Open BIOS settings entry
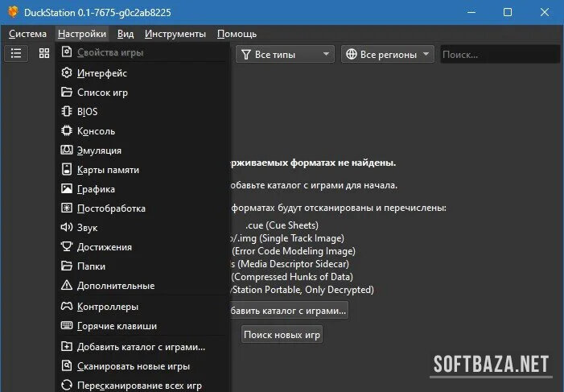The image size is (564, 392). tap(142, 112)
